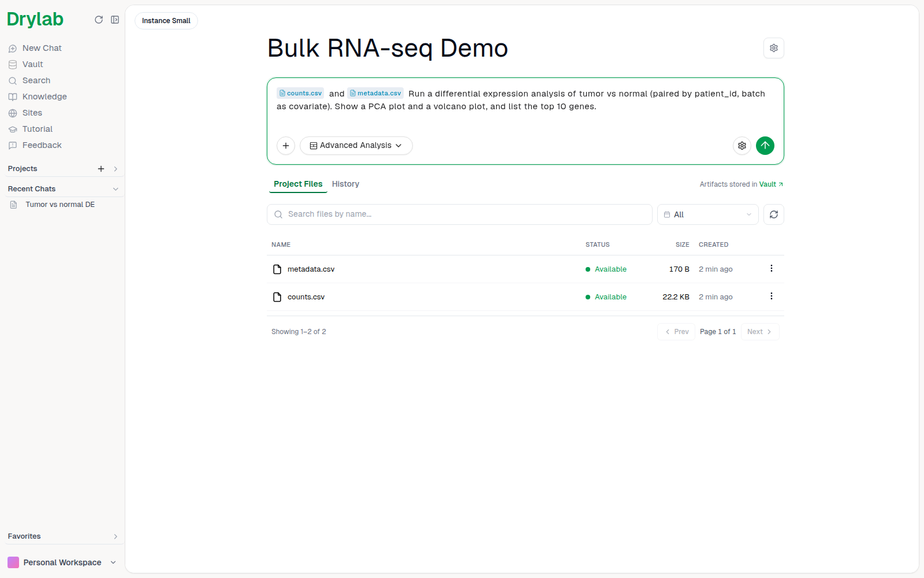The height and width of the screenshot is (578, 924).
Task: Refresh the project files list
Action: coord(774,214)
